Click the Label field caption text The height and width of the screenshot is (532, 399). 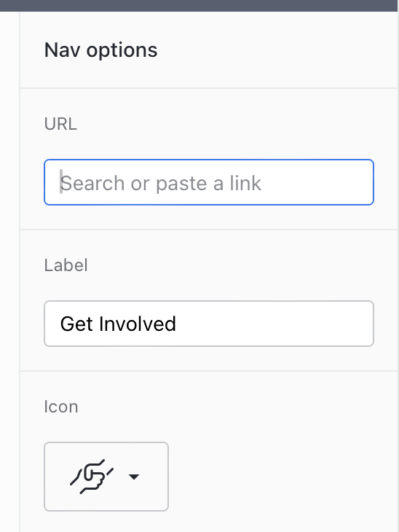66,265
